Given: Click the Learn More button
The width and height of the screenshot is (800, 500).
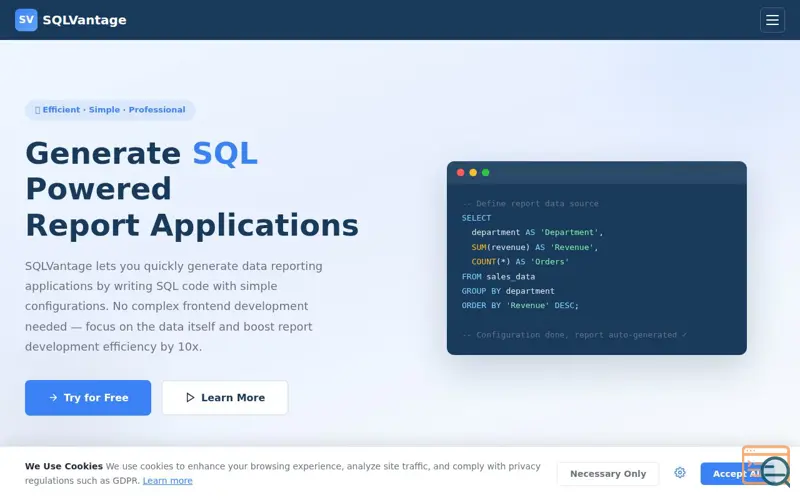Looking at the screenshot, I should pyautogui.click(x=225, y=397).
